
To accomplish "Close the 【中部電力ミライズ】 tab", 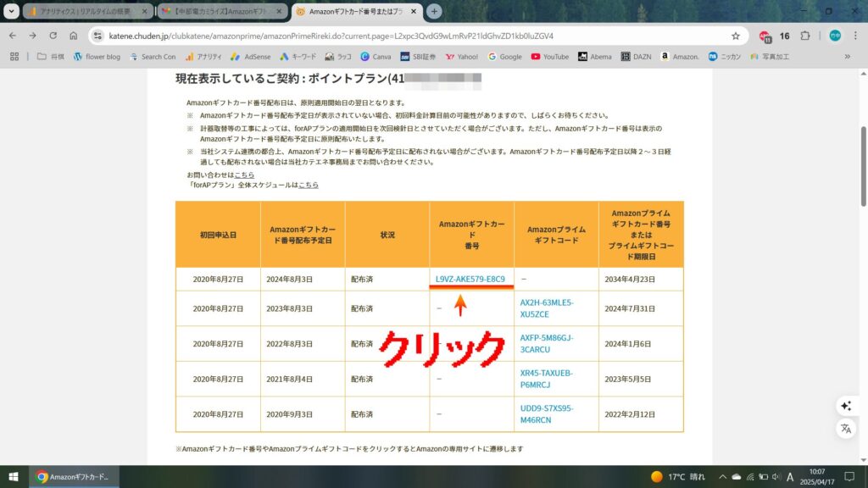I will (278, 11).
